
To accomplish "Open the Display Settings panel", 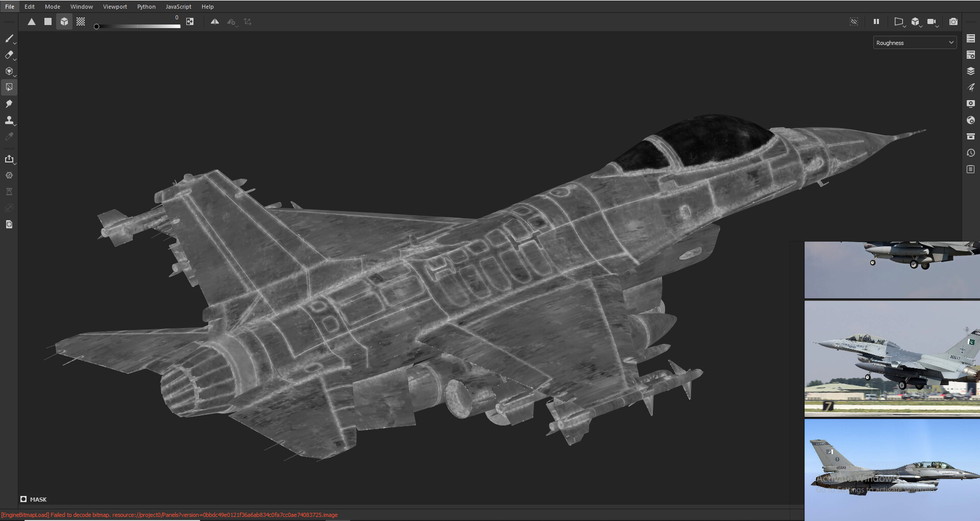I will (970, 104).
